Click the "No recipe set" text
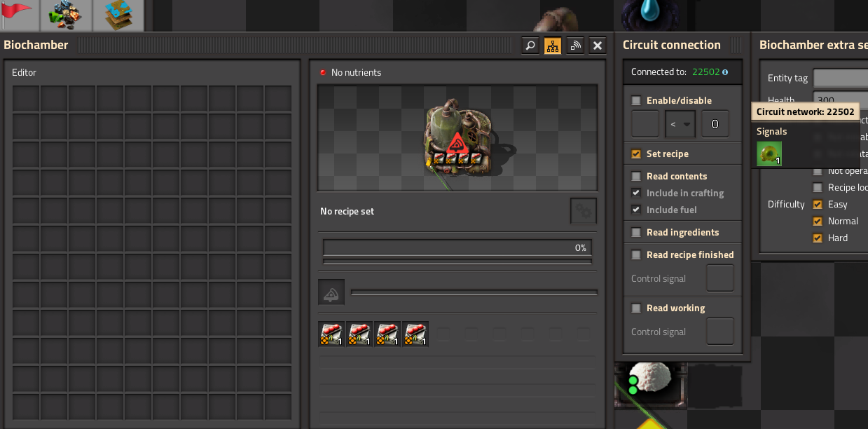This screenshot has width=868, height=429. tap(347, 211)
